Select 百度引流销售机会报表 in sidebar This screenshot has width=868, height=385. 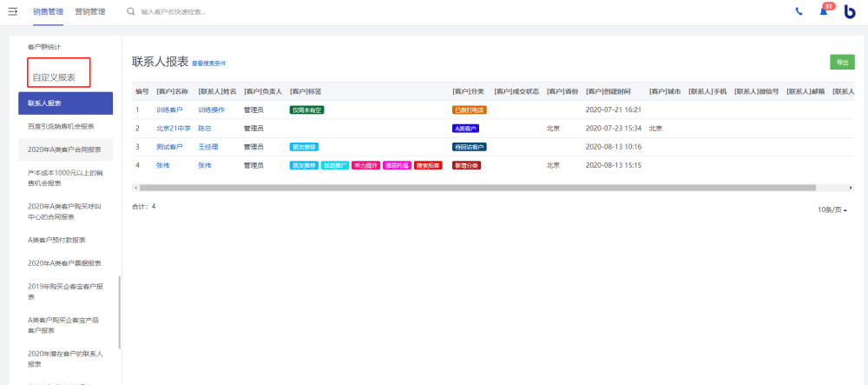pyautogui.click(x=61, y=126)
